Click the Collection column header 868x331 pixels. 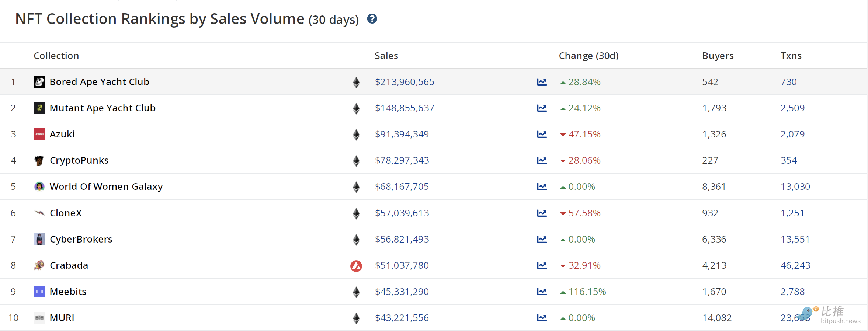coord(56,56)
